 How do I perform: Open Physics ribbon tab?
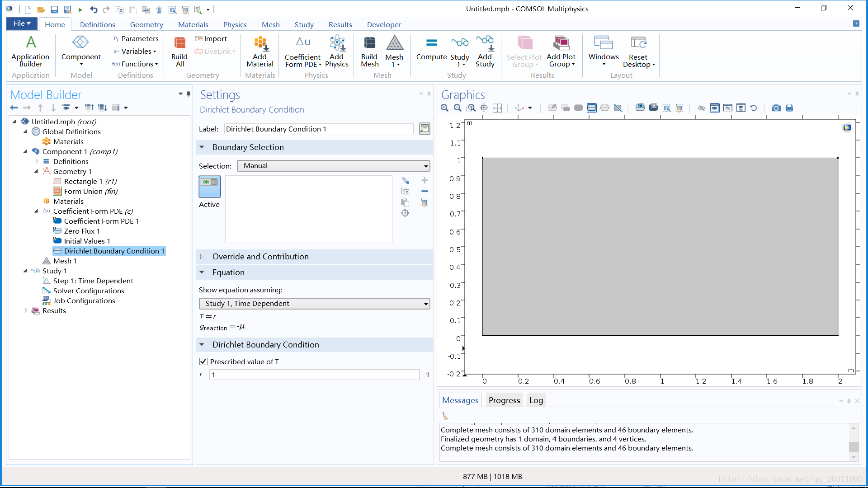(235, 24)
